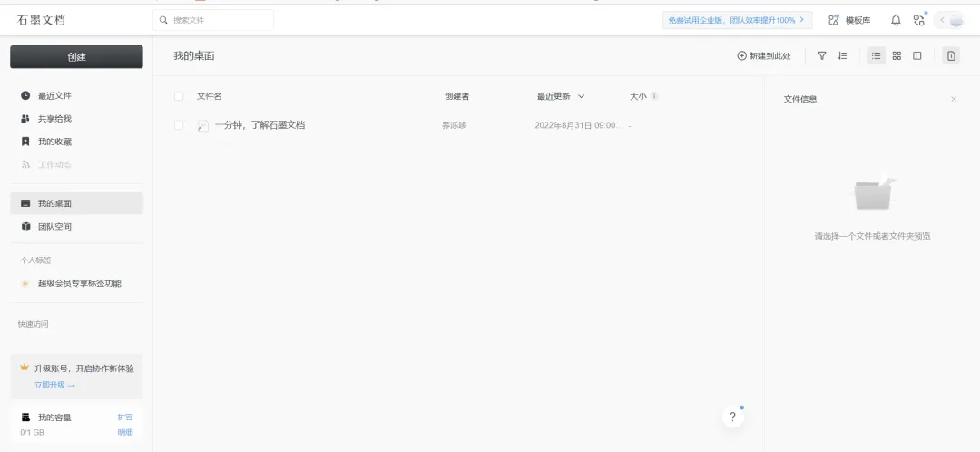Click 新建到此处 to create here
The height and width of the screenshot is (452, 980).
(764, 55)
